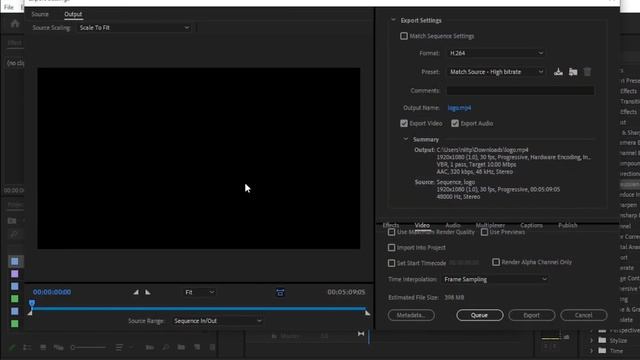
Task: Click the bottom green label swatch
Action: pos(15,324)
